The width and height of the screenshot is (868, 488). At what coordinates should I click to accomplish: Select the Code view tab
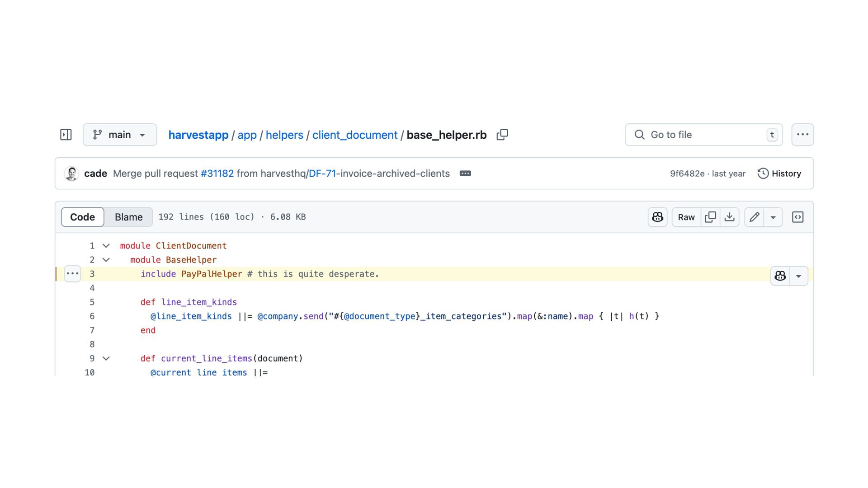82,217
